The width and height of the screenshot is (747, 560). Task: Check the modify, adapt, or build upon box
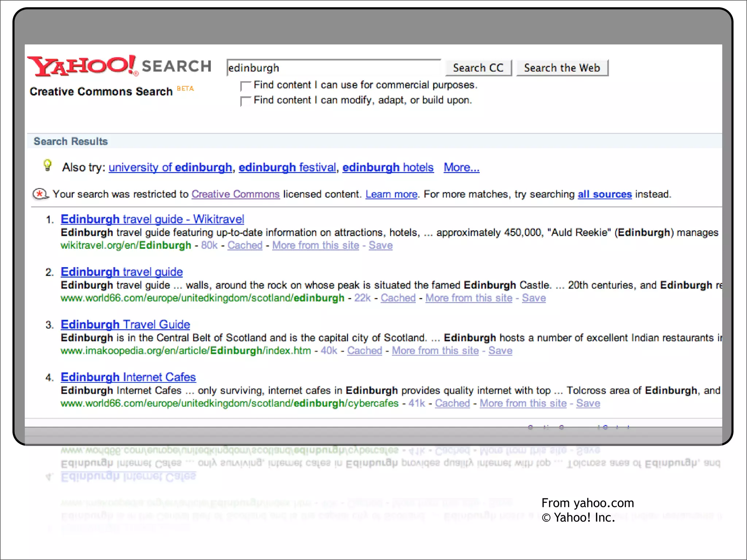tap(245, 101)
